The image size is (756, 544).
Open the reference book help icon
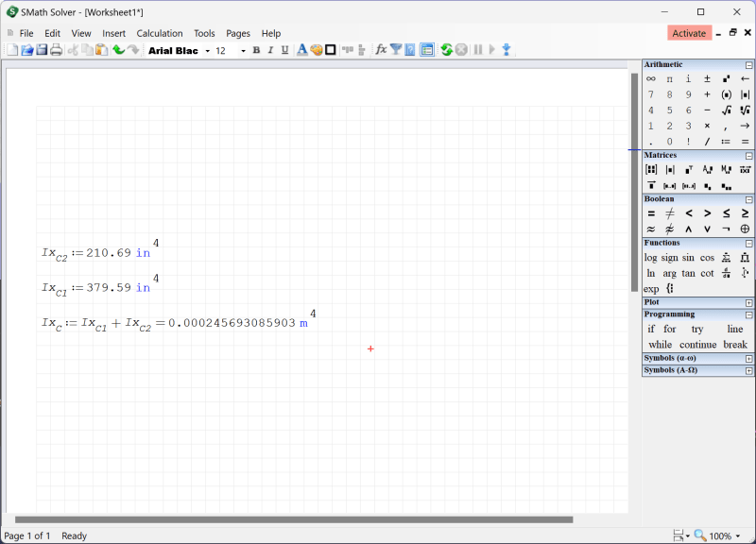(410, 50)
